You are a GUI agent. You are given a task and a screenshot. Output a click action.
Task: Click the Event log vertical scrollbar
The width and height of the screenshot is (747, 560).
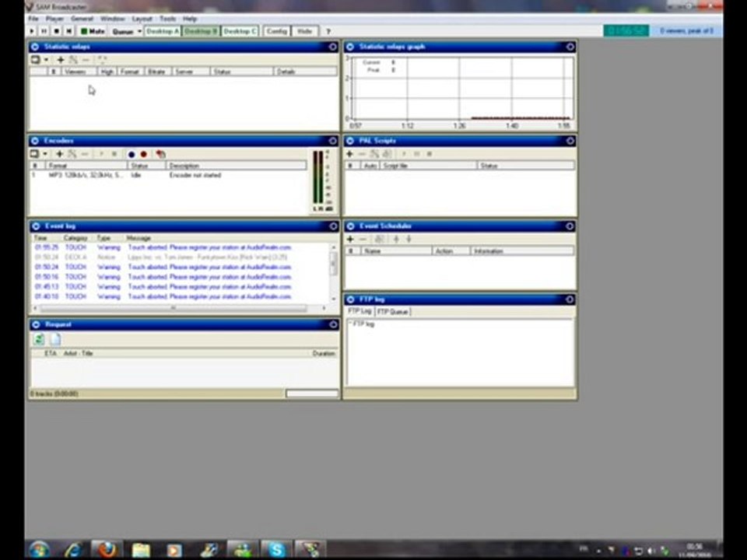[x=334, y=273]
